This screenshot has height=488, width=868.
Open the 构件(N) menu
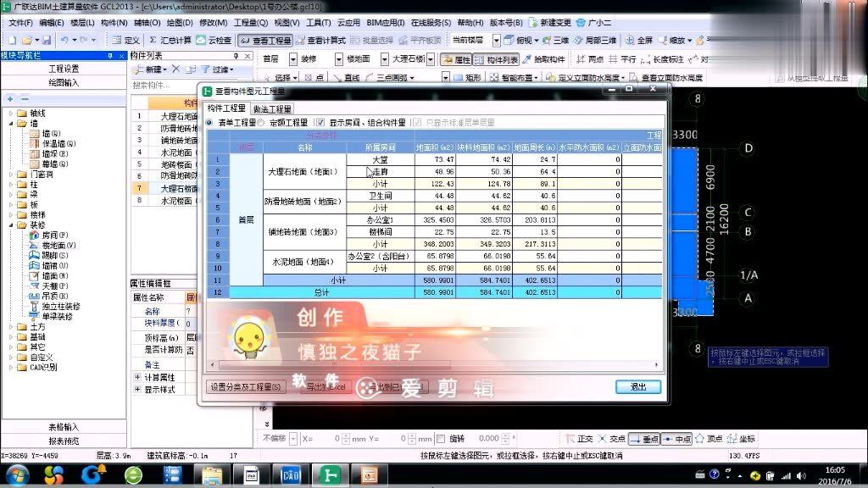[x=114, y=23]
